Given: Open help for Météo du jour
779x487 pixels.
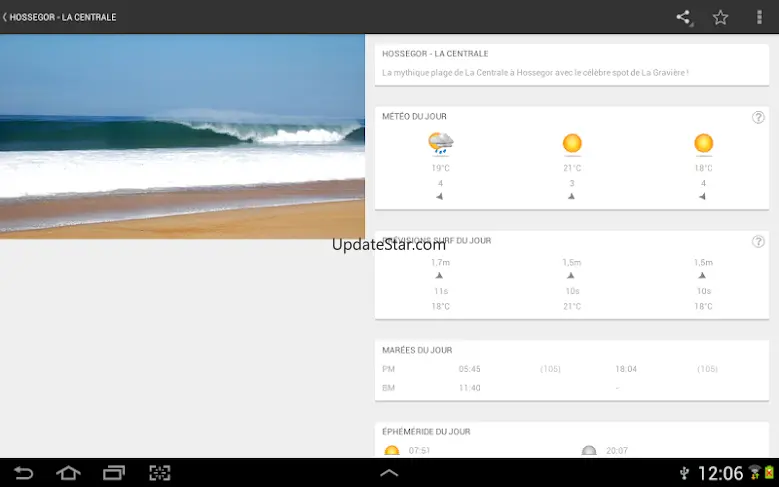Looking at the screenshot, I should 758,117.
